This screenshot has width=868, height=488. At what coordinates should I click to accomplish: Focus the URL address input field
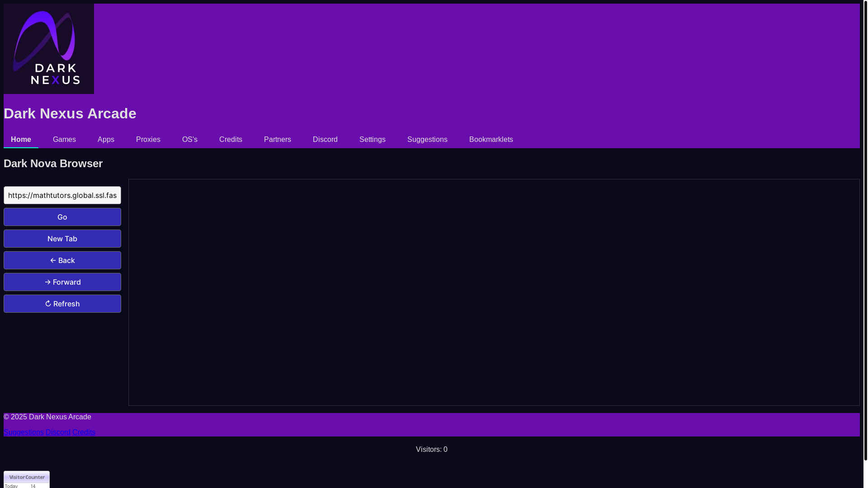click(x=62, y=195)
